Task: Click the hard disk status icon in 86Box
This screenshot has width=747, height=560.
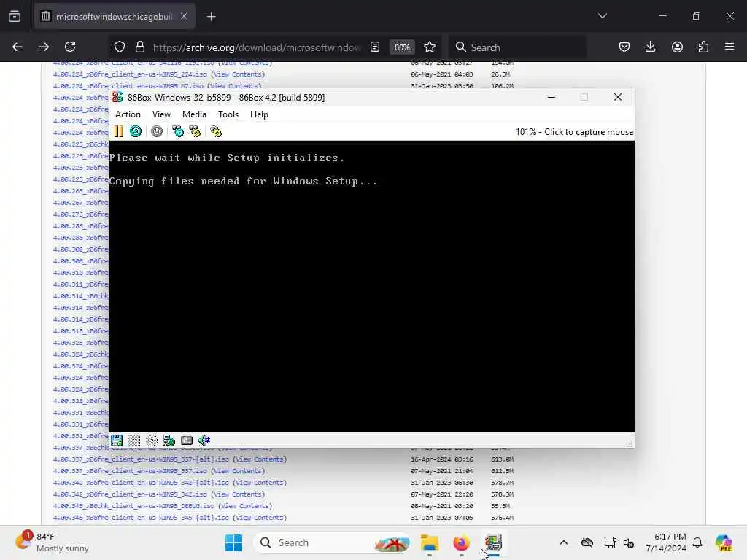Action: tap(187, 440)
